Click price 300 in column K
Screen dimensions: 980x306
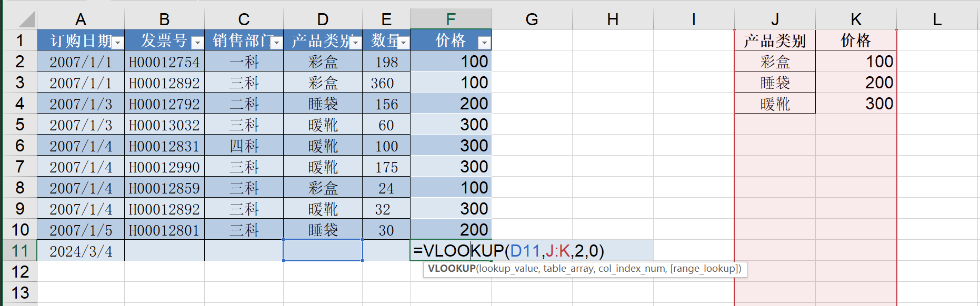tap(856, 104)
